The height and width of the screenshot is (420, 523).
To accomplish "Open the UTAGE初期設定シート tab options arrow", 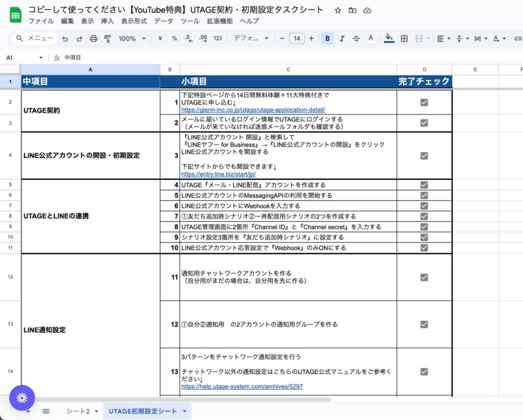I will 184,411.
